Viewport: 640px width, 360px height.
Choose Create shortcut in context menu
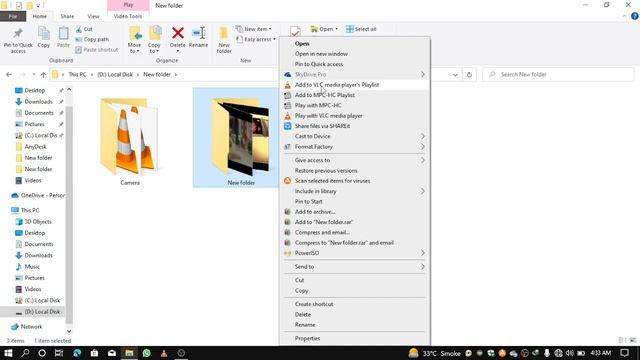[x=355, y=304]
